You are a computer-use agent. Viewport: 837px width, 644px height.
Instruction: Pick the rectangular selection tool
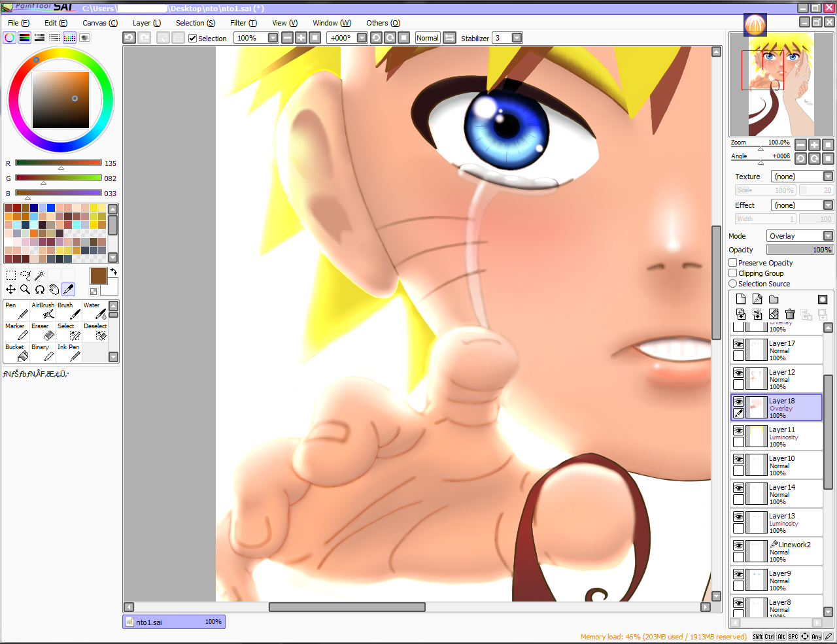coord(11,275)
